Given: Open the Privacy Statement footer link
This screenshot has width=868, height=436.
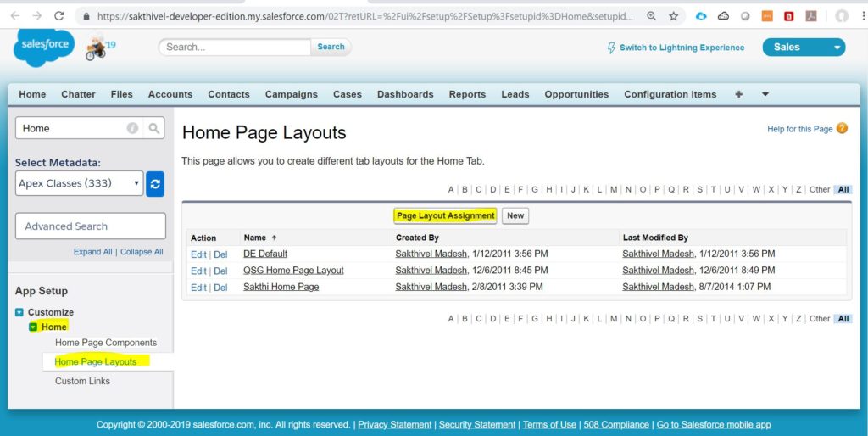Looking at the screenshot, I should pos(395,425).
